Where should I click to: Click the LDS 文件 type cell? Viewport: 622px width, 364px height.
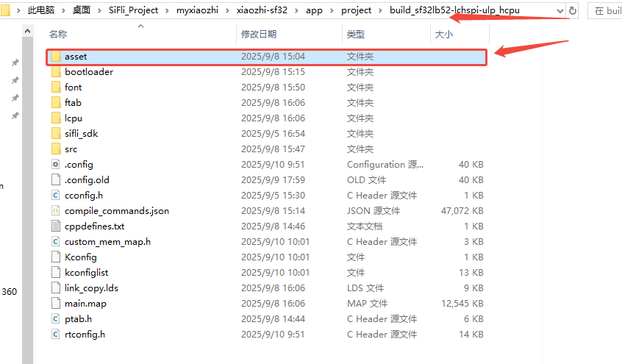[x=365, y=288]
